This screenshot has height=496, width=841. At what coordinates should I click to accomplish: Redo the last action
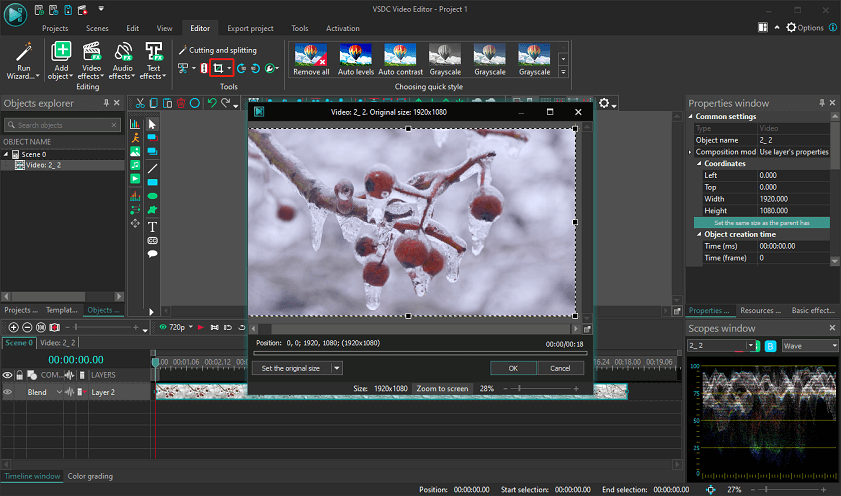click(x=226, y=103)
